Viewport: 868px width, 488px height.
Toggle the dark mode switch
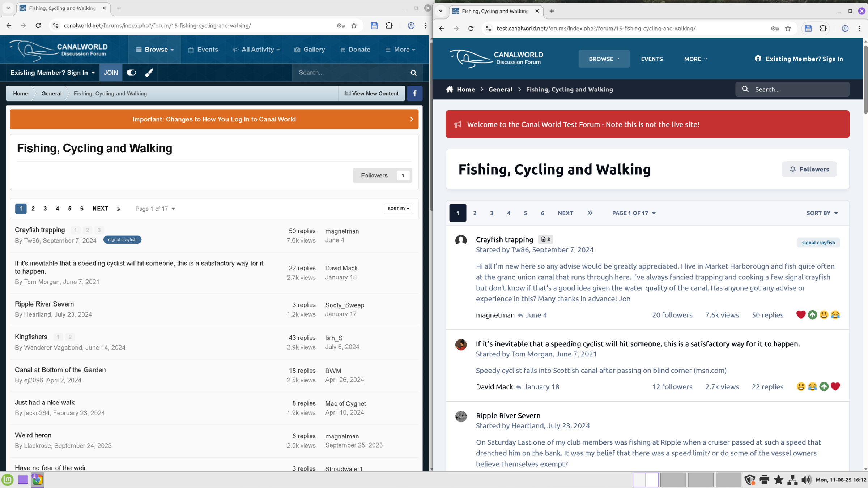tap(131, 73)
